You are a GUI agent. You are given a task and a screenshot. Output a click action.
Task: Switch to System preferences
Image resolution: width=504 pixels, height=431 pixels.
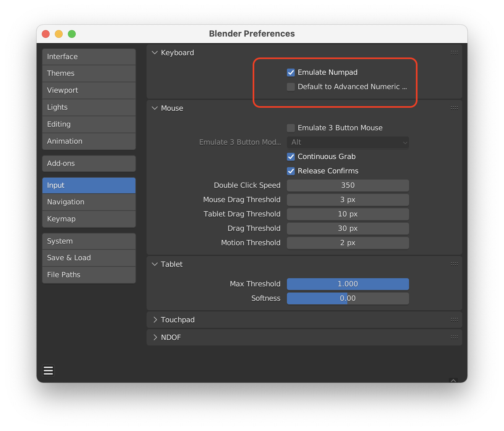coord(89,241)
